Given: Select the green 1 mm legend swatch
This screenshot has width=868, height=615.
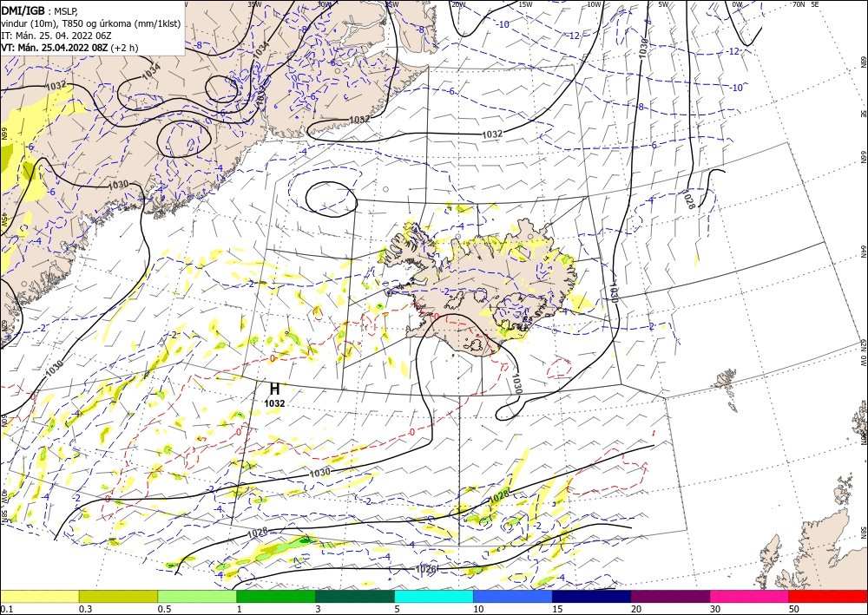Looking at the screenshot, I should (x=276, y=596).
